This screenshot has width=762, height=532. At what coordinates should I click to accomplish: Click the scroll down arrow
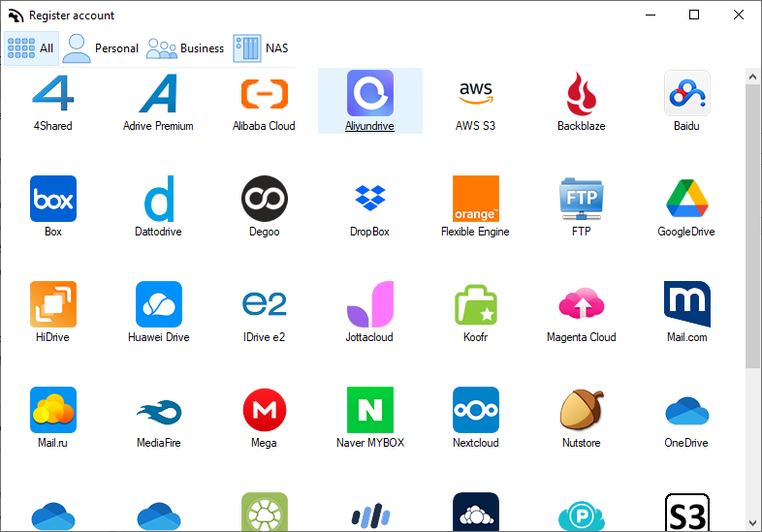pos(752,523)
